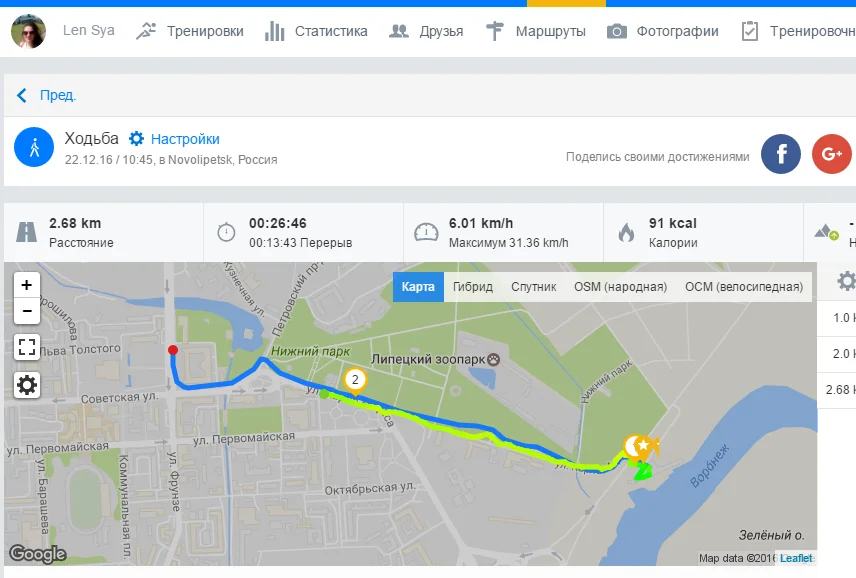Go to Маршруты page

[x=536, y=31]
